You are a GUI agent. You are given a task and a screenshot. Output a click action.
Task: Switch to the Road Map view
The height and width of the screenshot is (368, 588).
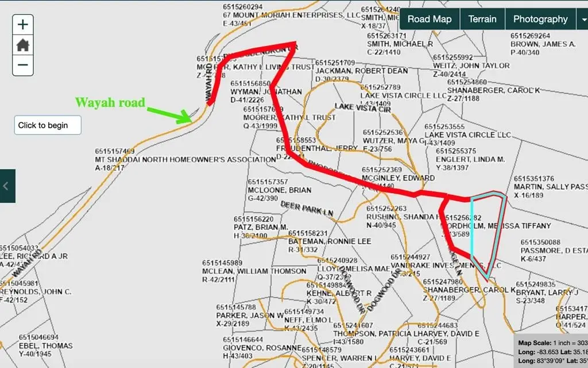coord(430,19)
